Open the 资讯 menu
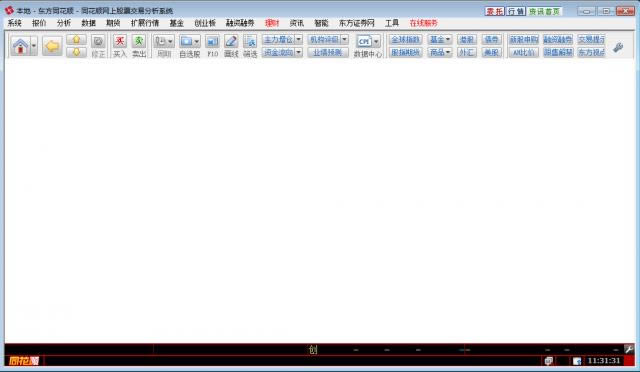This screenshot has width=640, height=372. point(296,23)
